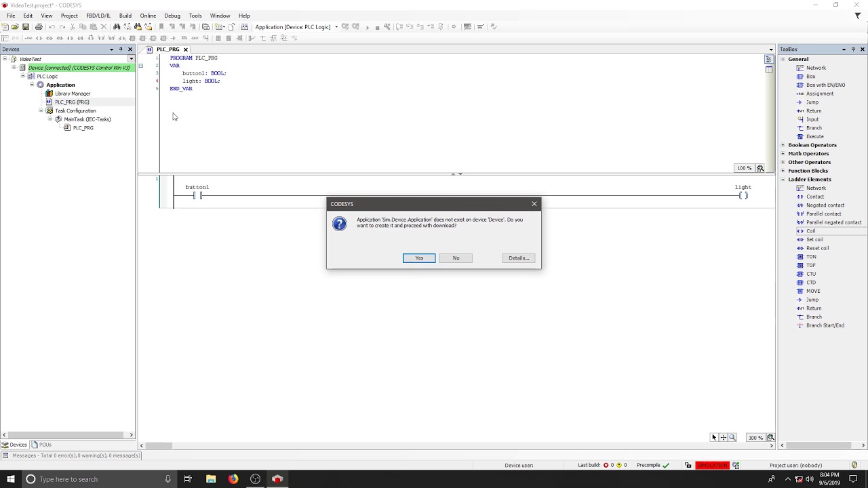
Task: Open Firefox from the Windows taskbar
Action: point(233,479)
